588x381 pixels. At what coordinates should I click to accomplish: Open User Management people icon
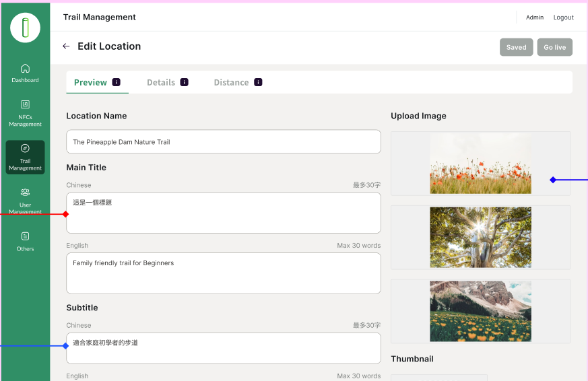(x=25, y=192)
